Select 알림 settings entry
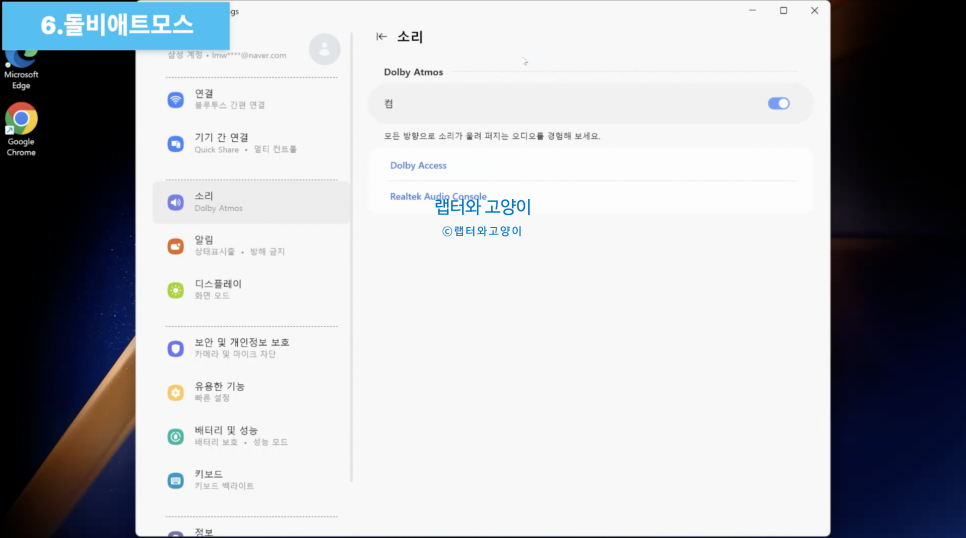966x538 pixels. pyautogui.click(x=251, y=247)
